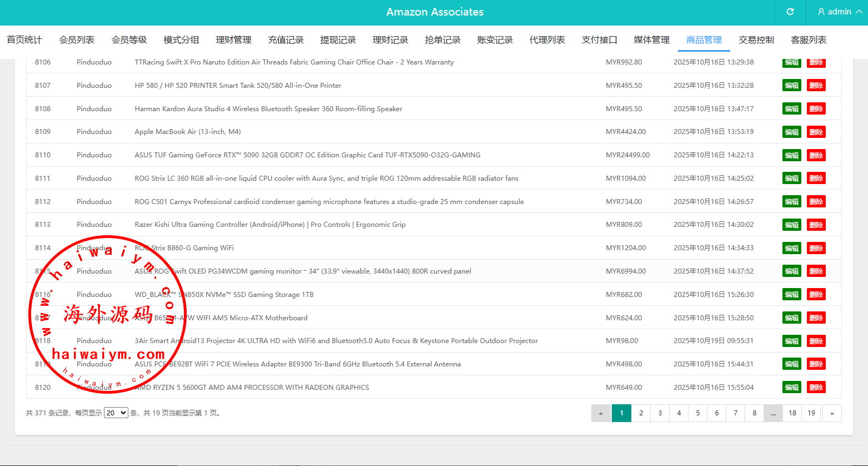Go to next page using » arrow
This screenshot has width=868, height=466.
pos(832,413)
